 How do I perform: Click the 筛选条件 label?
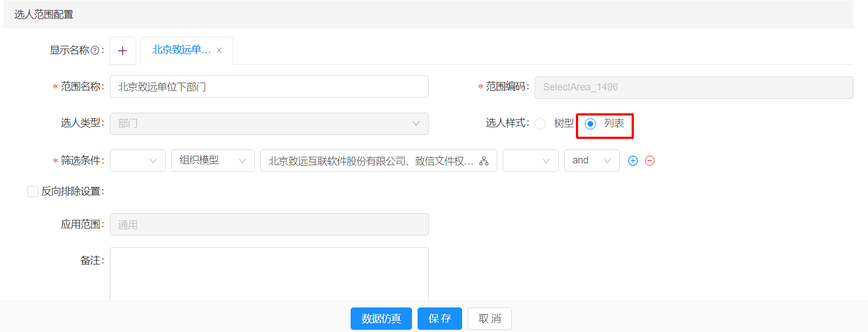coord(83,161)
